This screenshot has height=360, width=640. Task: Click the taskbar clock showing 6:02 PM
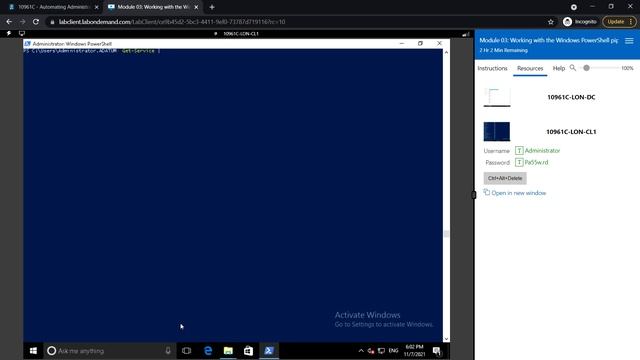coord(414,351)
